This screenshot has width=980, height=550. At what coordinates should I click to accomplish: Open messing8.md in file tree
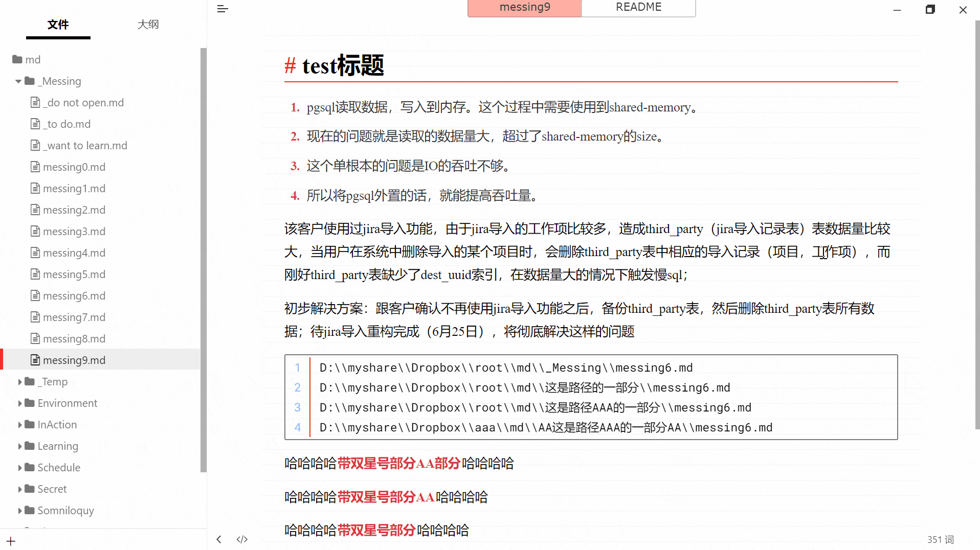(74, 338)
